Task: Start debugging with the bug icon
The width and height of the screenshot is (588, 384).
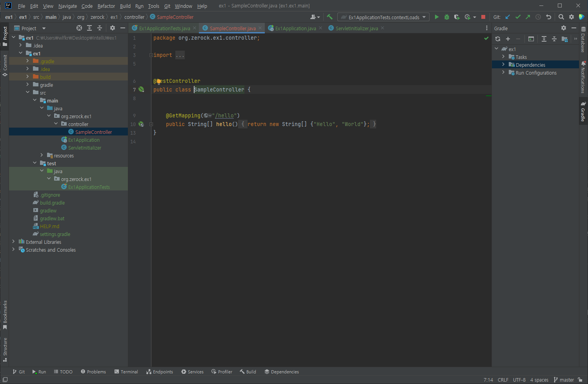Action: [x=447, y=17]
